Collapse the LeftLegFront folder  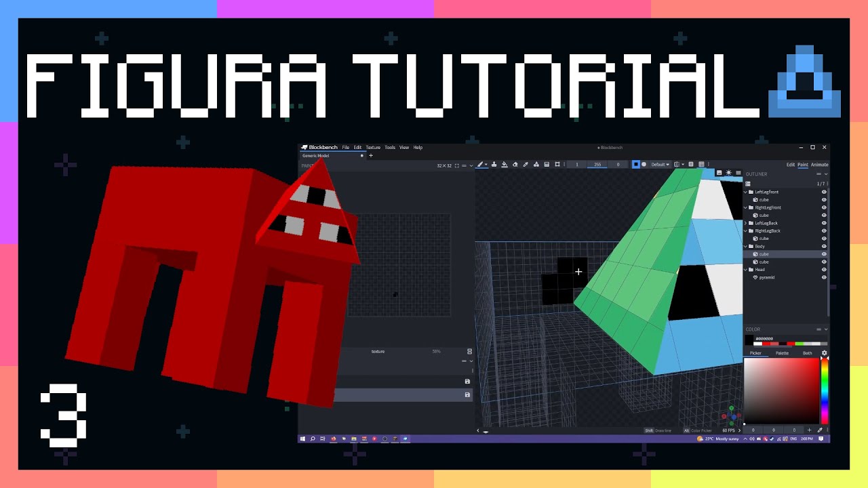(x=746, y=192)
